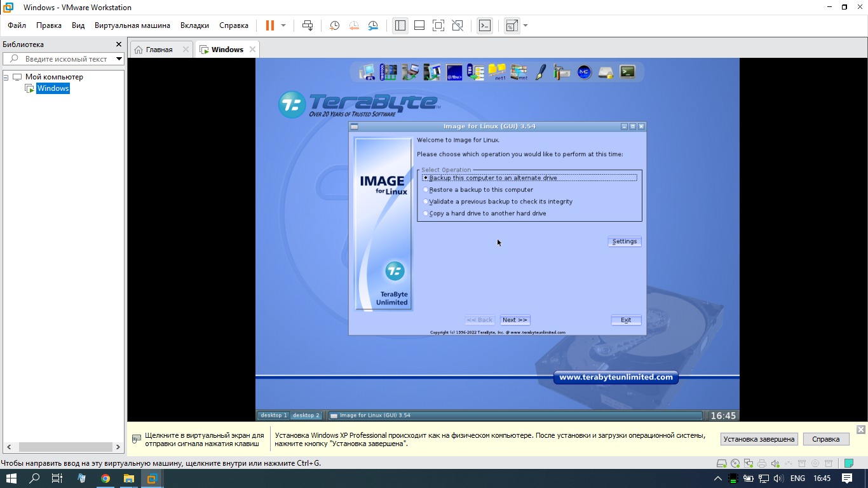Close the Библиотека library panel
Viewport: 868px width, 488px height.
(118, 44)
